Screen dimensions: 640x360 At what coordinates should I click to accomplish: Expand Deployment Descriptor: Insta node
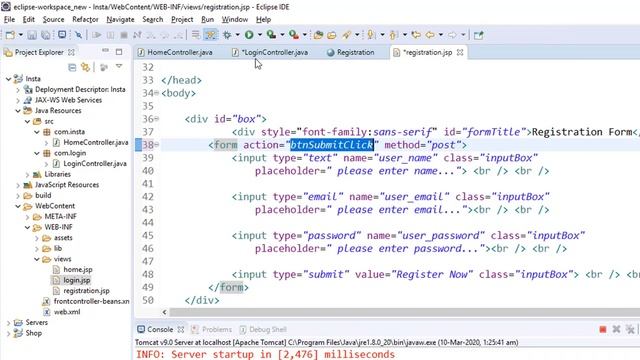18,89
